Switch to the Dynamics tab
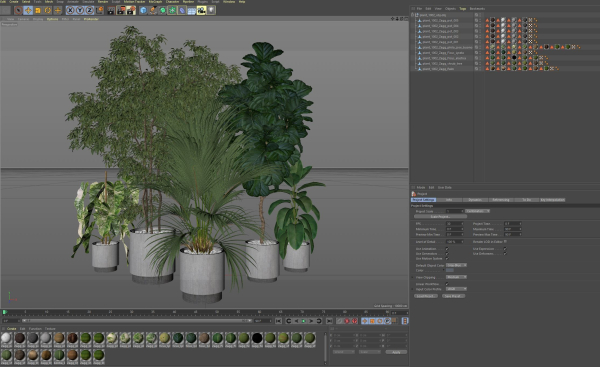Image resolution: width=600 pixels, height=367 pixels. click(x=475, y=200)
